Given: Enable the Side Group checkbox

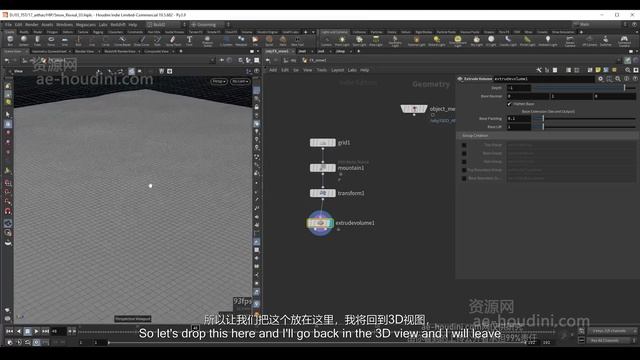Looking at the screenshot, I should pyautogui.click(x=464, y=162).
